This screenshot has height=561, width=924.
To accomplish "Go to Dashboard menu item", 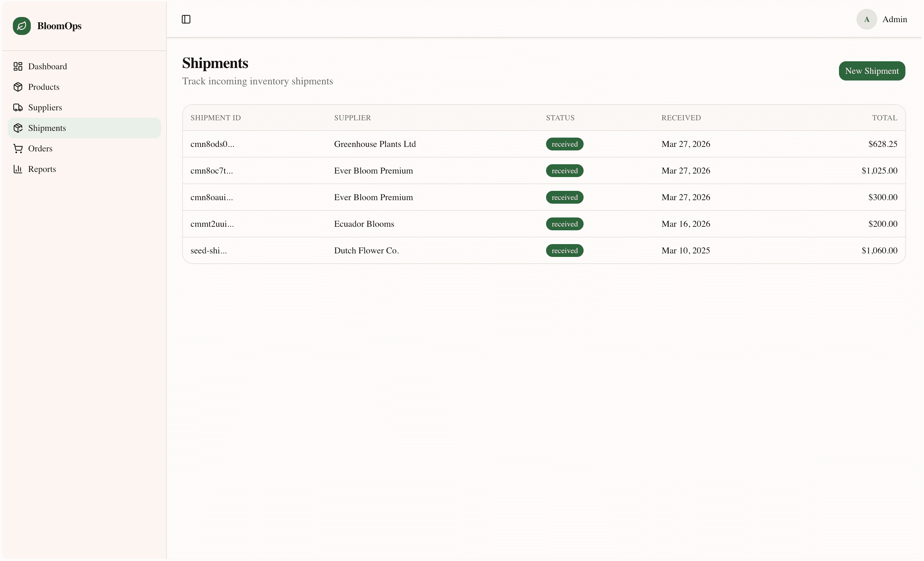I will coord(47,66).
